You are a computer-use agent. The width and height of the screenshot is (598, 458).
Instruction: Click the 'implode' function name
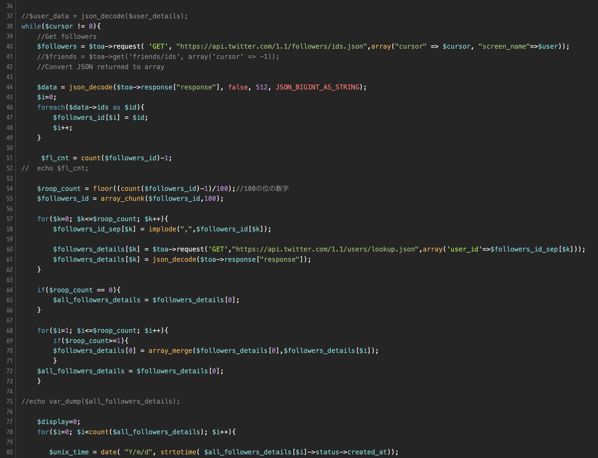[x=162, y=229]
